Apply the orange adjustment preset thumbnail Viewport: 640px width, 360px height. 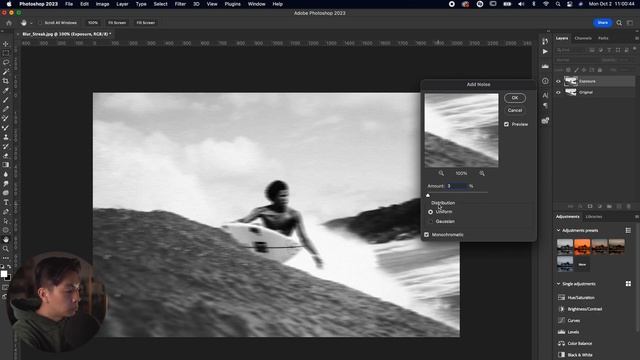pyautogui.click(x=582, y=247)
